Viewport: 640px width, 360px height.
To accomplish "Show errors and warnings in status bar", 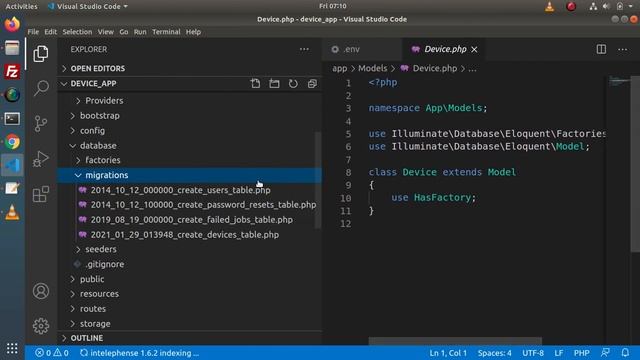I will [x=52, y=353].
